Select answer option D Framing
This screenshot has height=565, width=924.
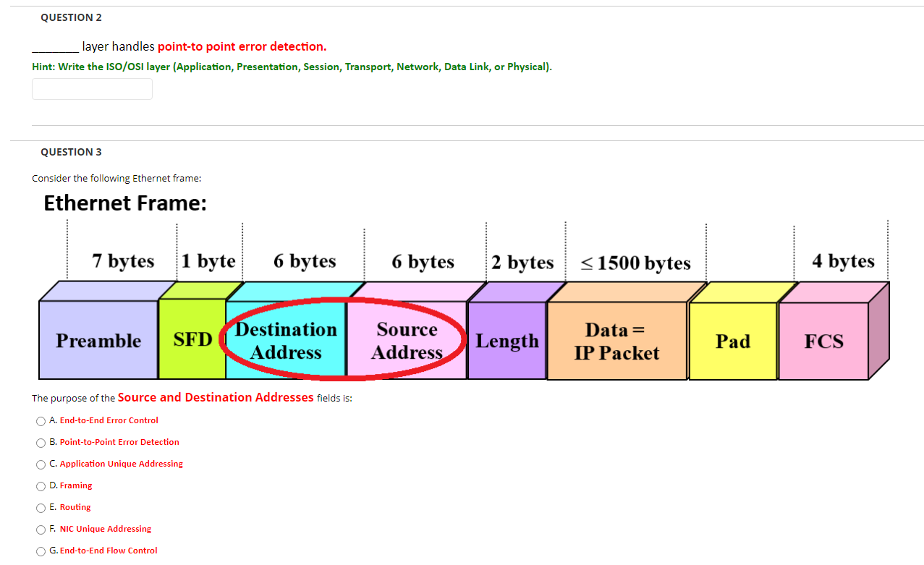point(41,486)
